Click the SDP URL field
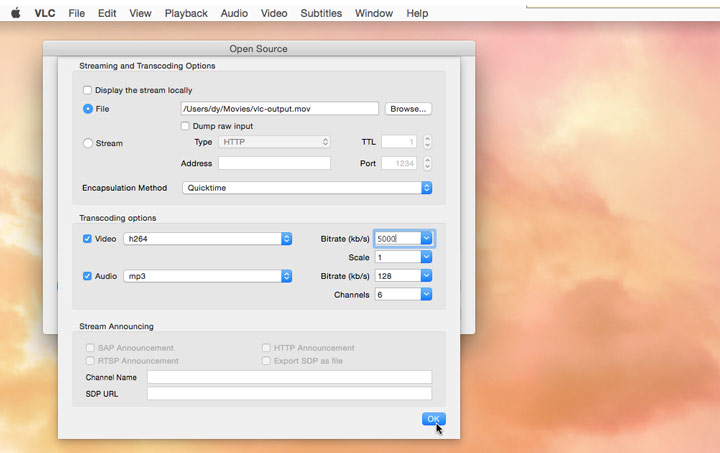 (x=290, y=393)
